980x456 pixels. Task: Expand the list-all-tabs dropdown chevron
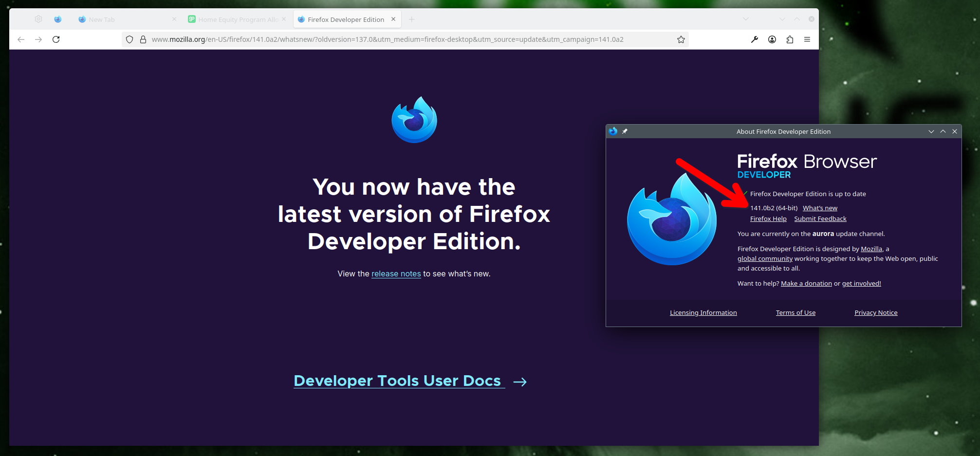[x=746, y=19]
